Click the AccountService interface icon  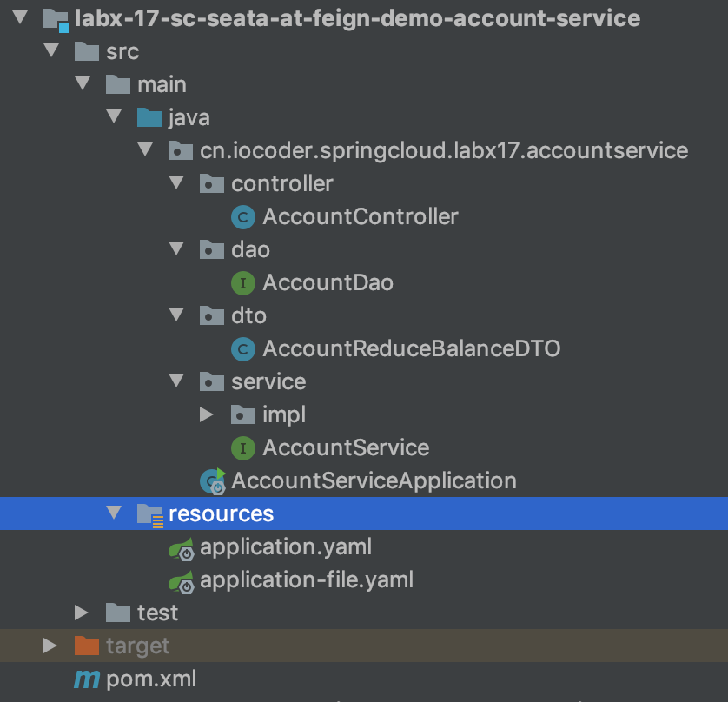point(242,447)
